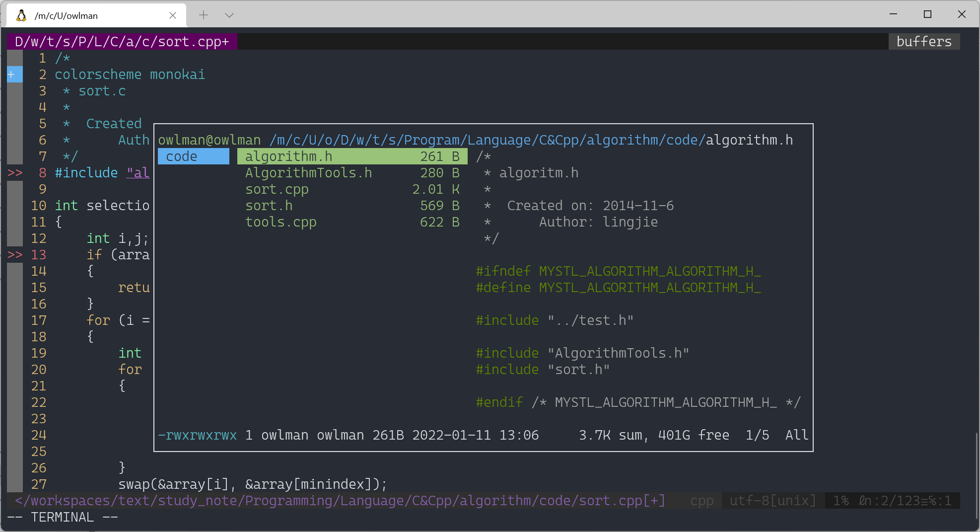
Task: Click the ranger path ending in algorithm.h
Action: tap(531, 140)
